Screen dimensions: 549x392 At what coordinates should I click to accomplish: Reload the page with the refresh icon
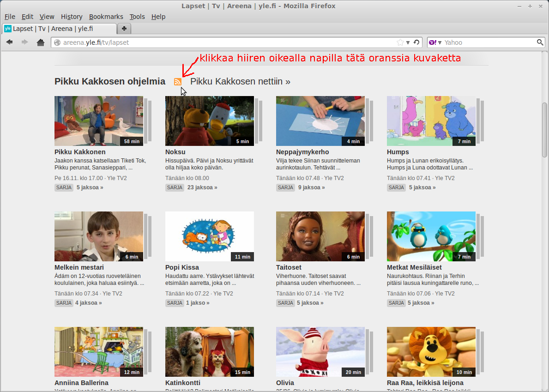pyautogui.click(x=416, y=42)
